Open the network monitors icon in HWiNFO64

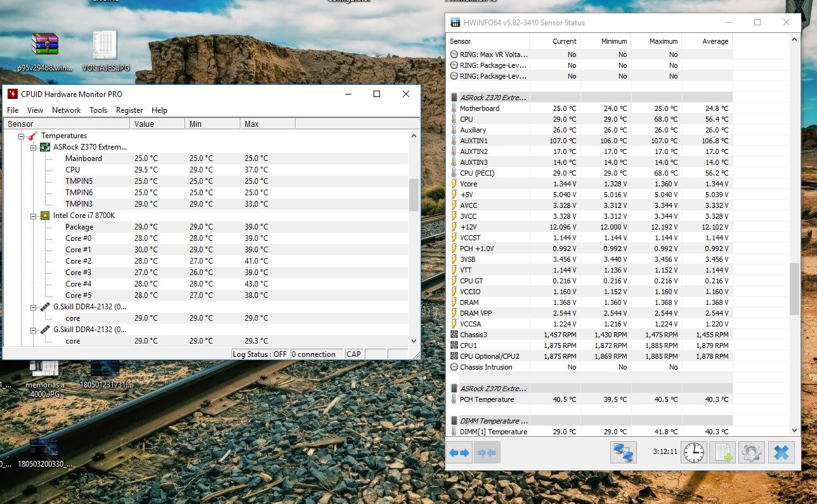[624, 453]
